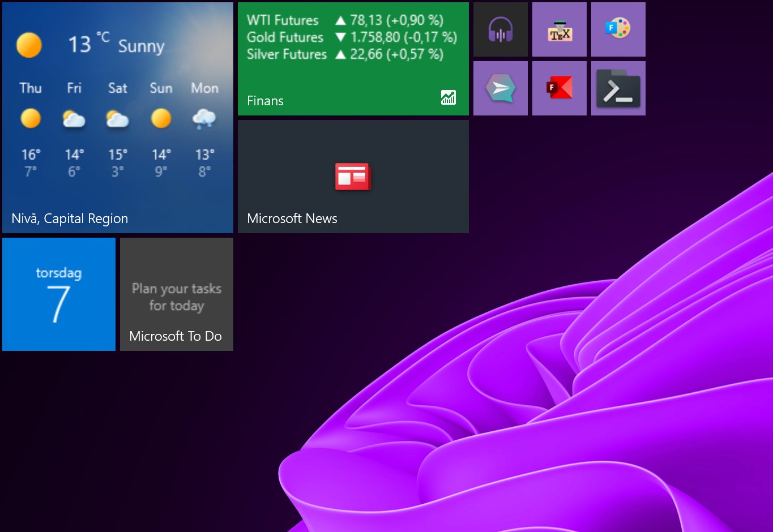Open the Finans live tile

[x=353, y=59]
